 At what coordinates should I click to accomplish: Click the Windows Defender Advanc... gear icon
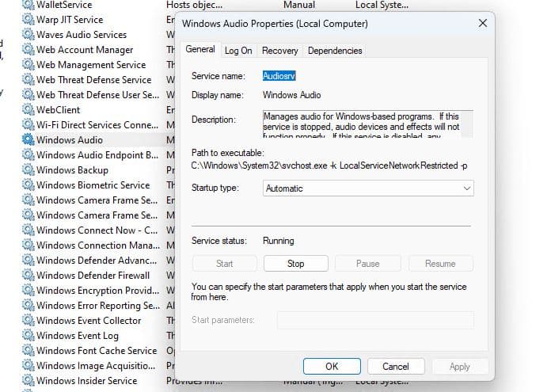coord(28,261)
